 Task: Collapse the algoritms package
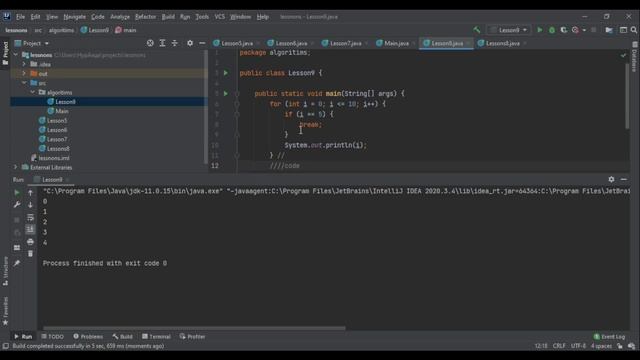[33, 92]
